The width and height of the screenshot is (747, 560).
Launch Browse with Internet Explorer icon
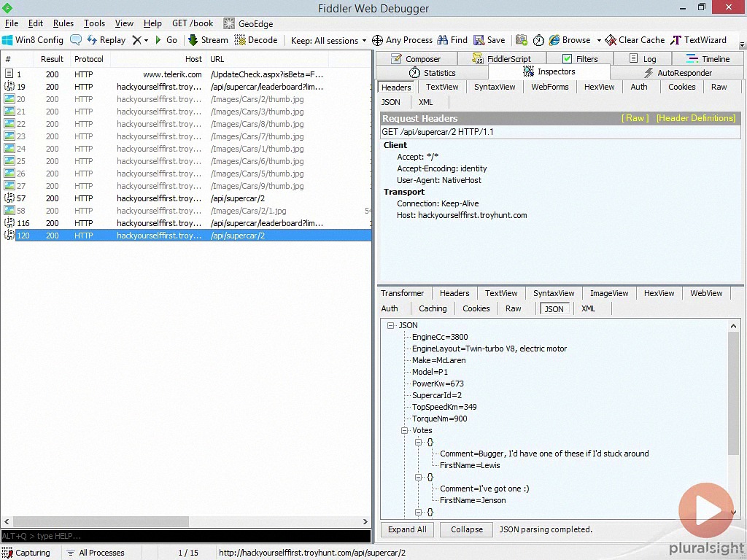(x=554, y=40)
